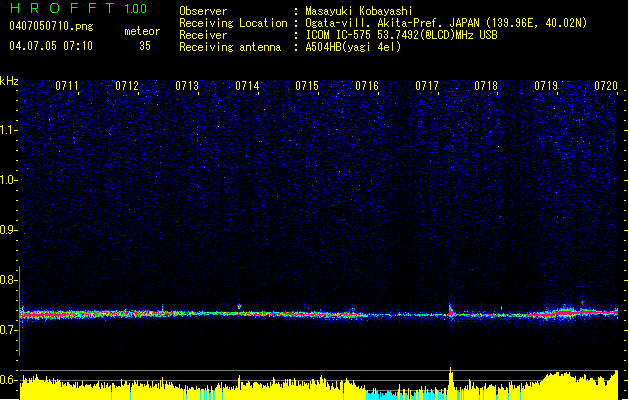This screenshot has width=629, height=400.
Task: Click the meteor label
Action: click(x=142, y=31)
